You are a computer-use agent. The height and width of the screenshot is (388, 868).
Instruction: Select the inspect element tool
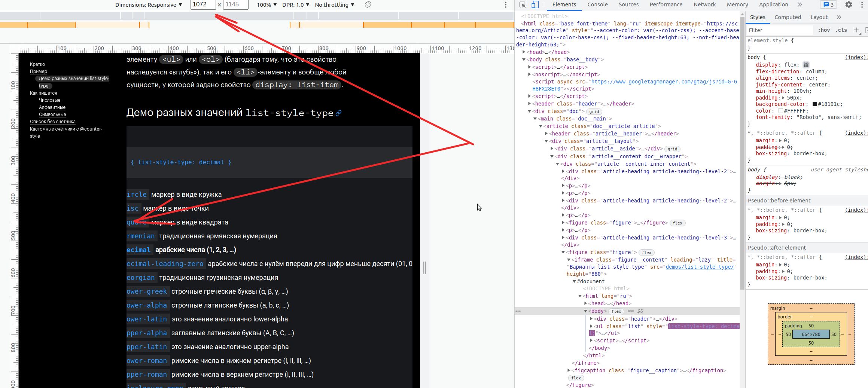pyautogui.click(x=523, y=5)
